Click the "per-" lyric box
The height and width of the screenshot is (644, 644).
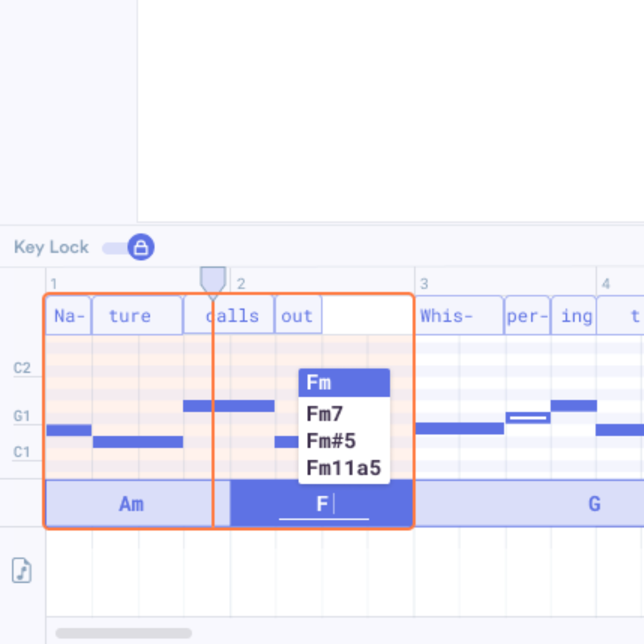tap(527, 315)
